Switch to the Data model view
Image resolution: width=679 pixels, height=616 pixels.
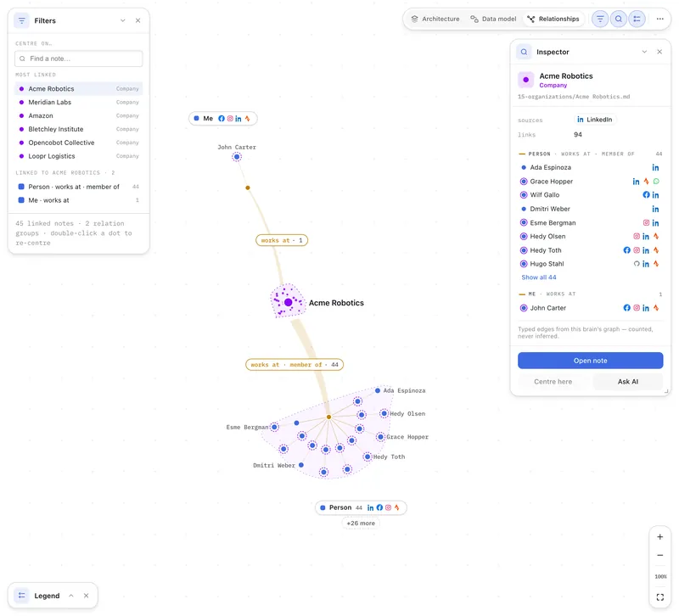click(x=493, y=19)
